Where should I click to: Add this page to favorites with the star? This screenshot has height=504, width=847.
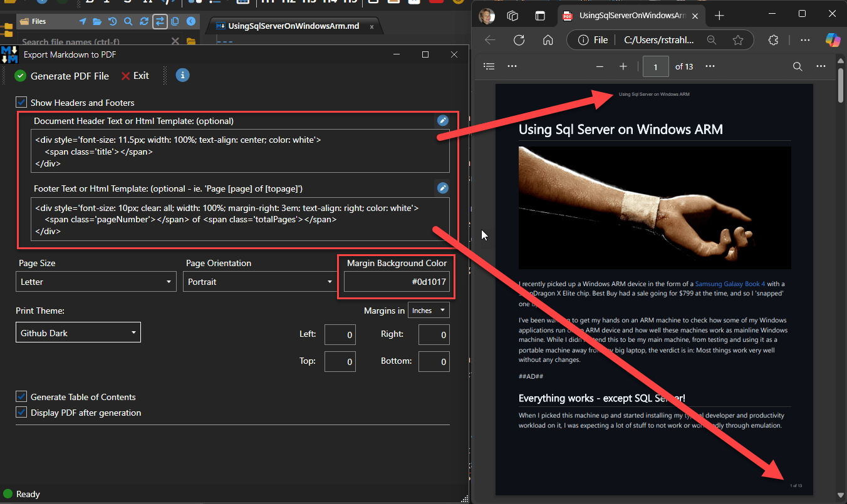[x=738, y=40]
